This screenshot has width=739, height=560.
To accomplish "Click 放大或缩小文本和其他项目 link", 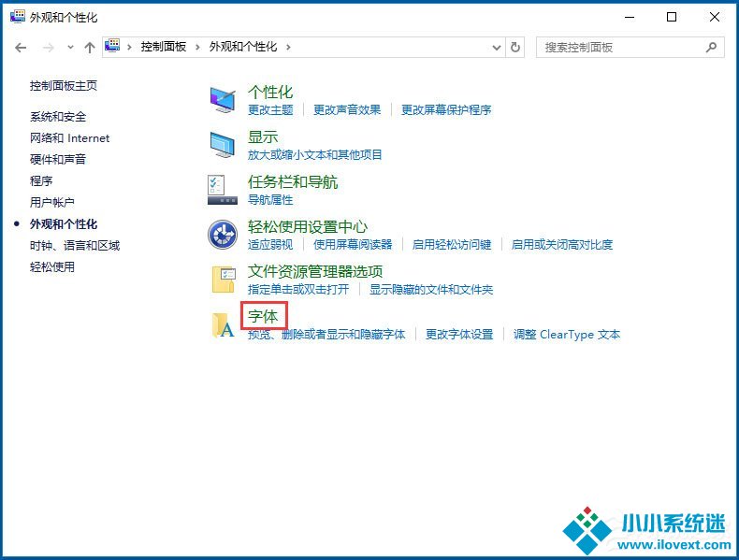I will [x=315, y=155].
